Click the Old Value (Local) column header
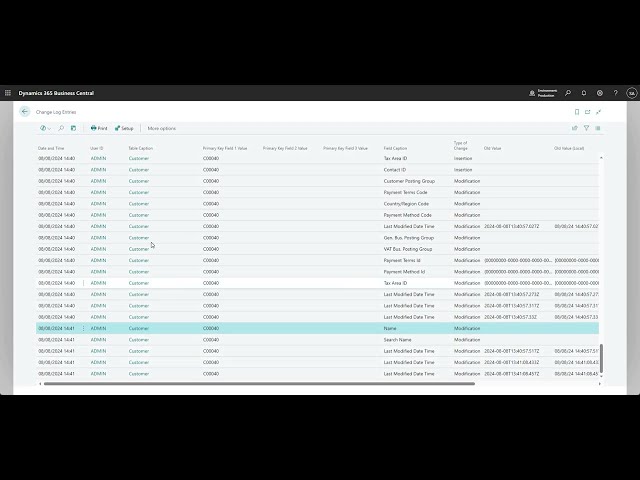 pos(569,148)
